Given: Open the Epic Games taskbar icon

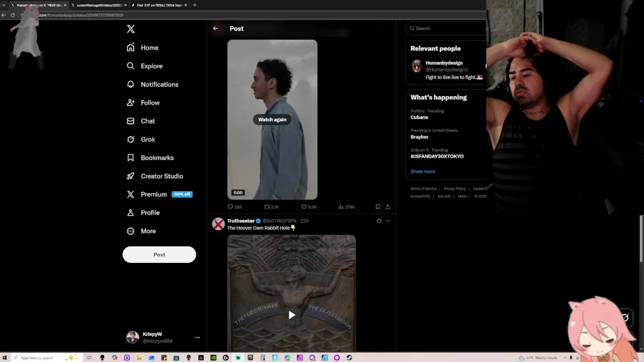Looking at the screenshot, I should tap(250, 358).
